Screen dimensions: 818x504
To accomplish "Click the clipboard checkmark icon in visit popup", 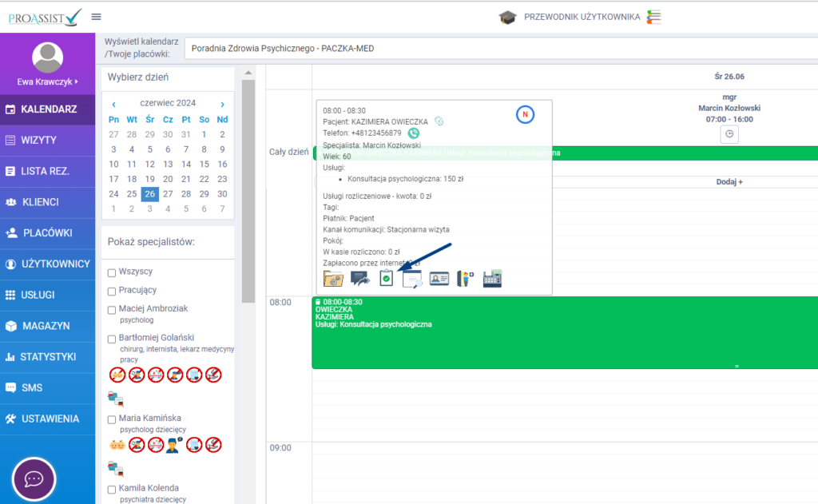I will pyautogui.click(x=387, y=278).
